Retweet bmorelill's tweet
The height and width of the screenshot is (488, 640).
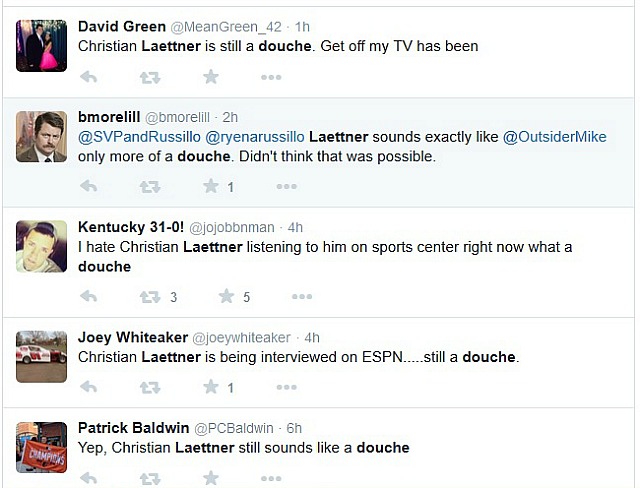coord(150,186)
